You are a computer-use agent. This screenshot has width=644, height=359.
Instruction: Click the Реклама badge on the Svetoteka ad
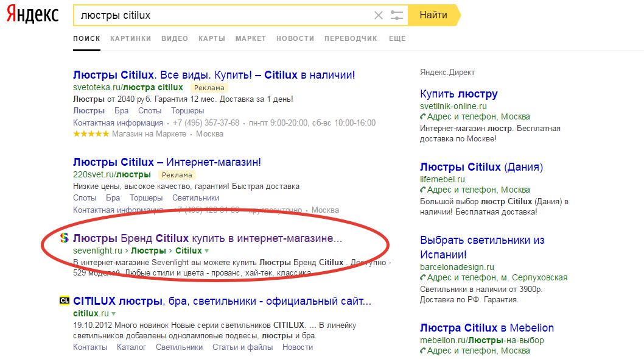coord(209,88)
